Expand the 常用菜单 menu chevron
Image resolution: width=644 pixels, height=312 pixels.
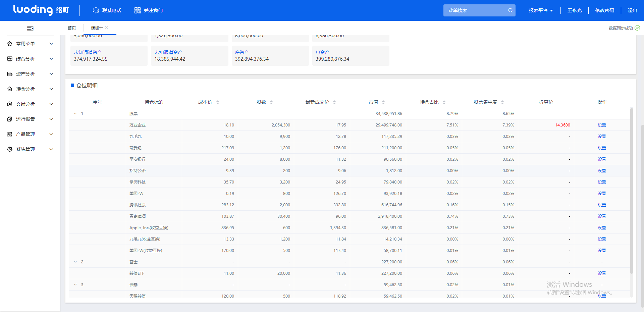coord(51,44)
